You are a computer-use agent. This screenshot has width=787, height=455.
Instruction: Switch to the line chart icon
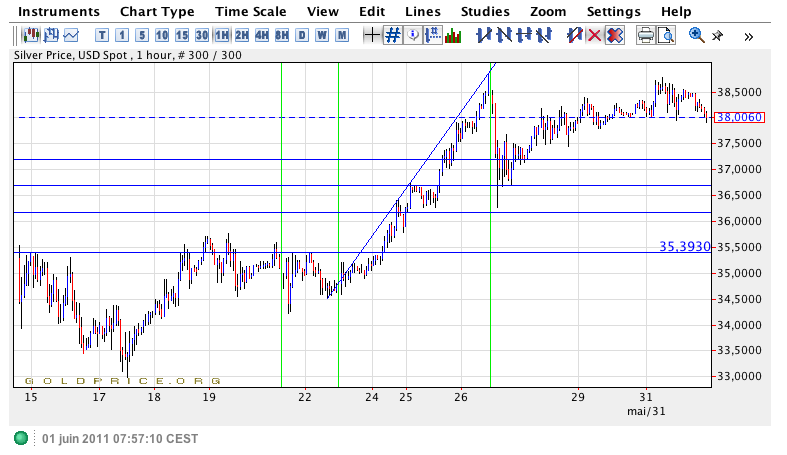click(x=70, y=35)
